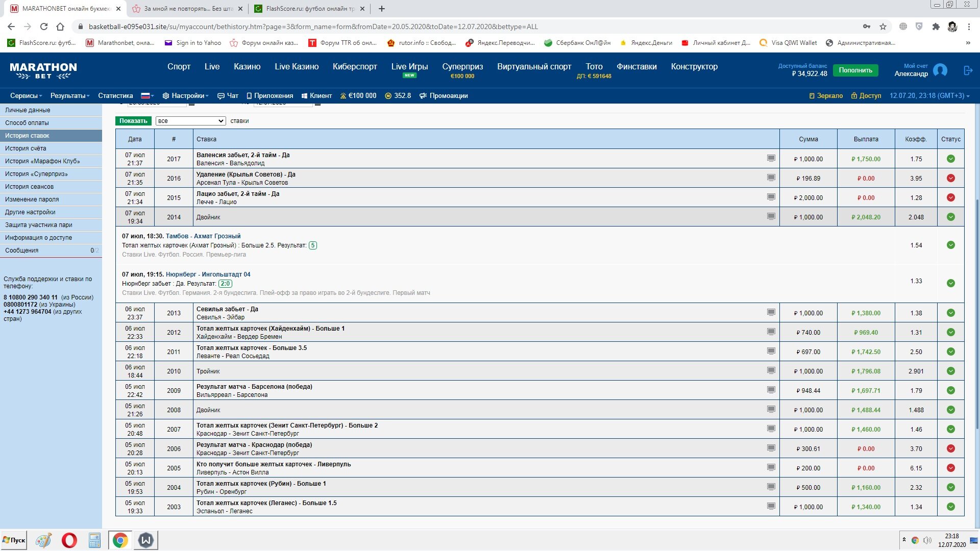The height and width of the screenshot is (551, 980).
Task: Expand bet 2014 Двойник row
Action: pos(208,217)
